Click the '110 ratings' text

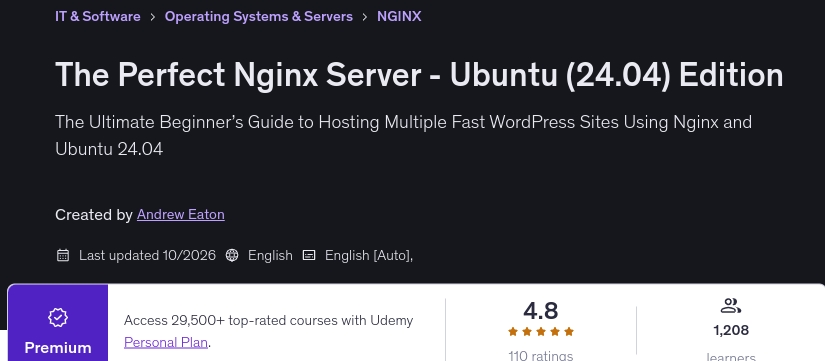pyautogui.click(x=541, y=355)
